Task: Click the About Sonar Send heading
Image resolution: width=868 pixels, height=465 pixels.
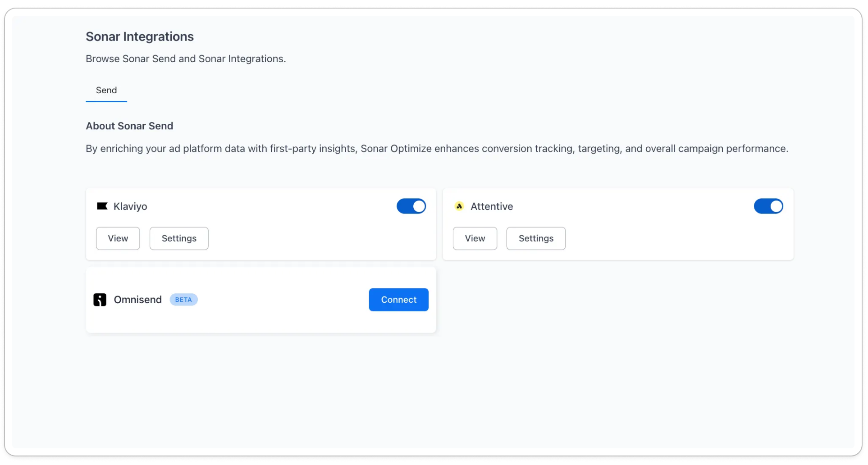Action: pos(129,126)
